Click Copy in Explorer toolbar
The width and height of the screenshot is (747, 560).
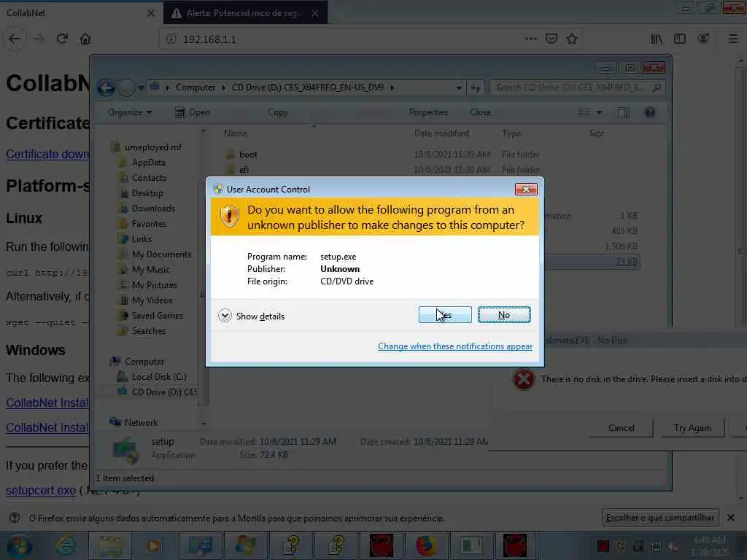[x=278, y=112]
